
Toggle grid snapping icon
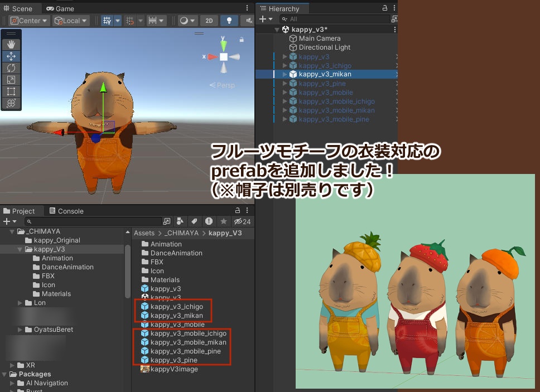[x=130, y=21]
